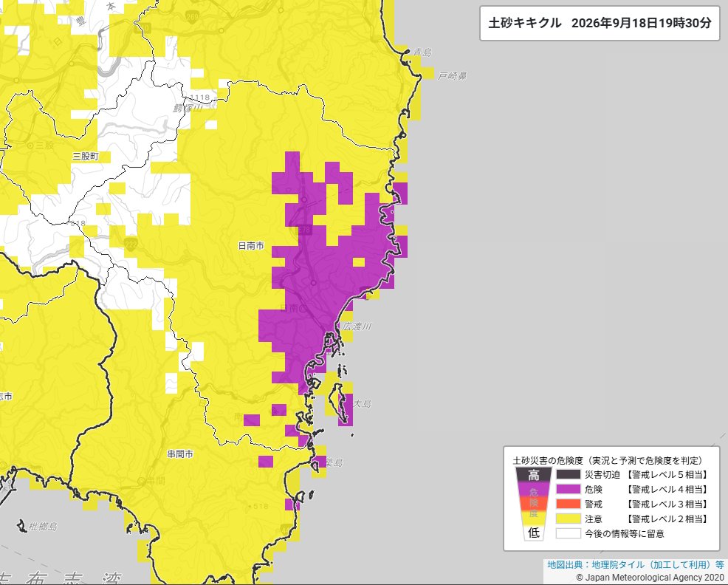Click 【警戒レベル３相当】 in the legend
The height and width of the screenshot is (585, 728).
(x=666, y=504)
